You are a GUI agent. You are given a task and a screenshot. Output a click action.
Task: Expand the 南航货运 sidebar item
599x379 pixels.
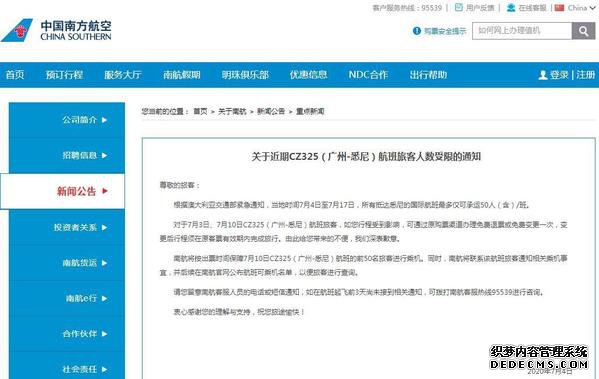[x=67, y=263]
